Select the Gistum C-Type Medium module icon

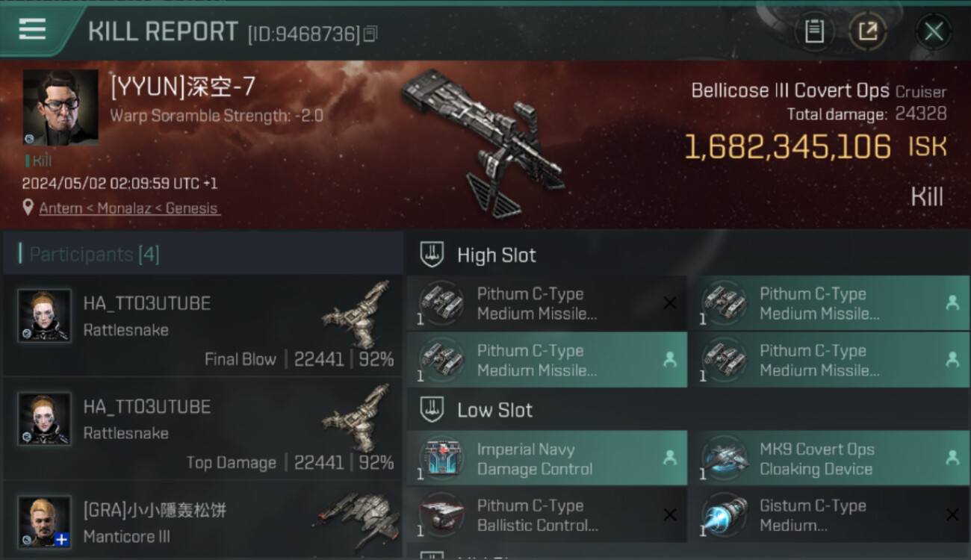coord(724,515)
